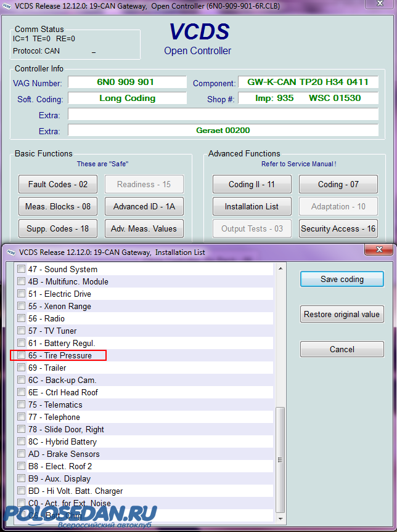The height and width of the screenshot is (532, 397).
Task: Open Security Access - 16
Action: (338, 228)
